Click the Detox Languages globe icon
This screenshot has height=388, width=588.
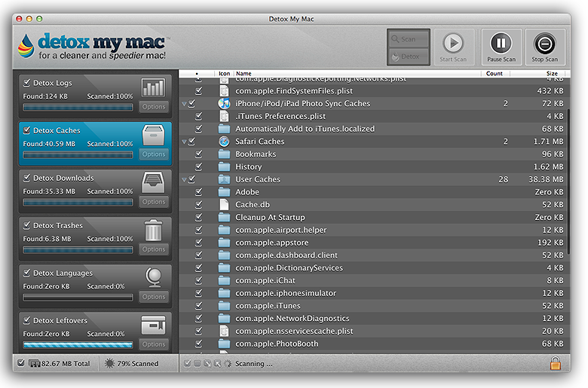click(x=153, y=276)
